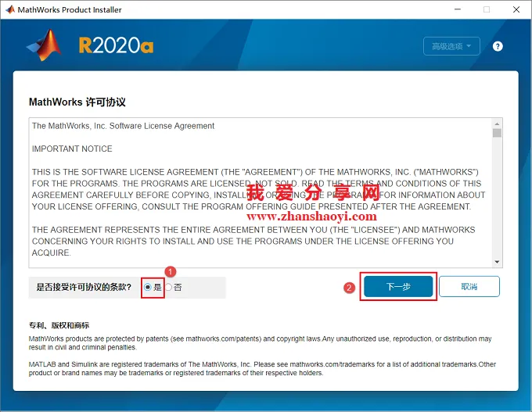
Task: Minimize the installer window
Action: pos(458,9)
